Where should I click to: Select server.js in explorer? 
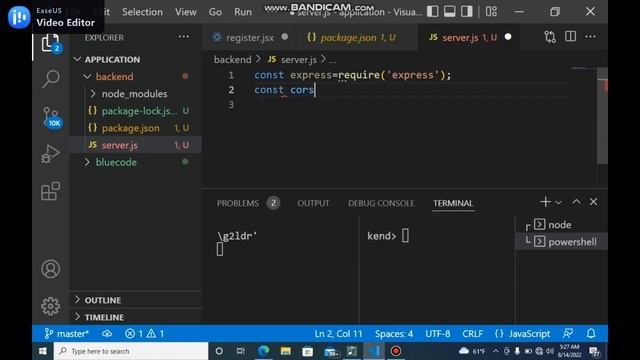137,145
